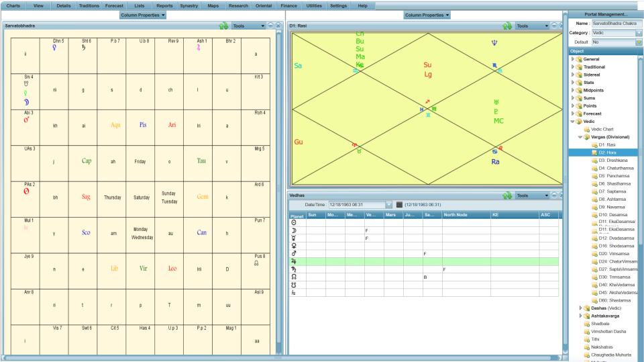
Task: Collapse the Vedic tree node
Action: pyautogui.click(x=572, y=122)
